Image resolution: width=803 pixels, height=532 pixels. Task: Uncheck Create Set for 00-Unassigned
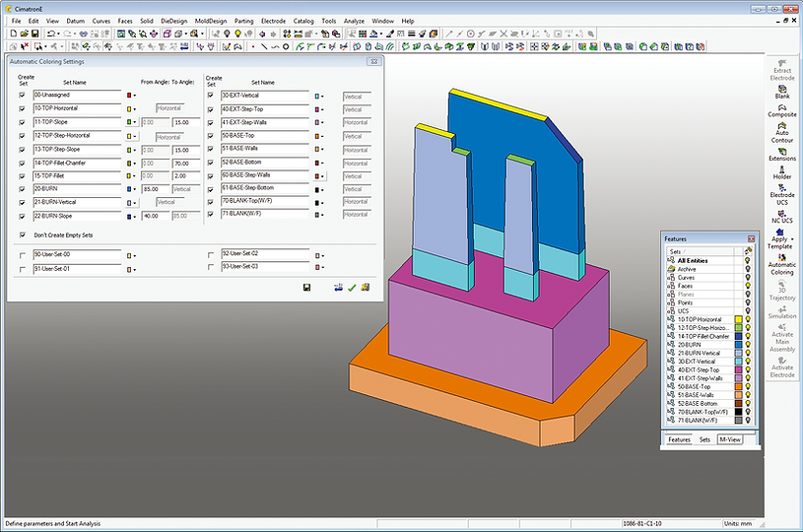[22, 96]
